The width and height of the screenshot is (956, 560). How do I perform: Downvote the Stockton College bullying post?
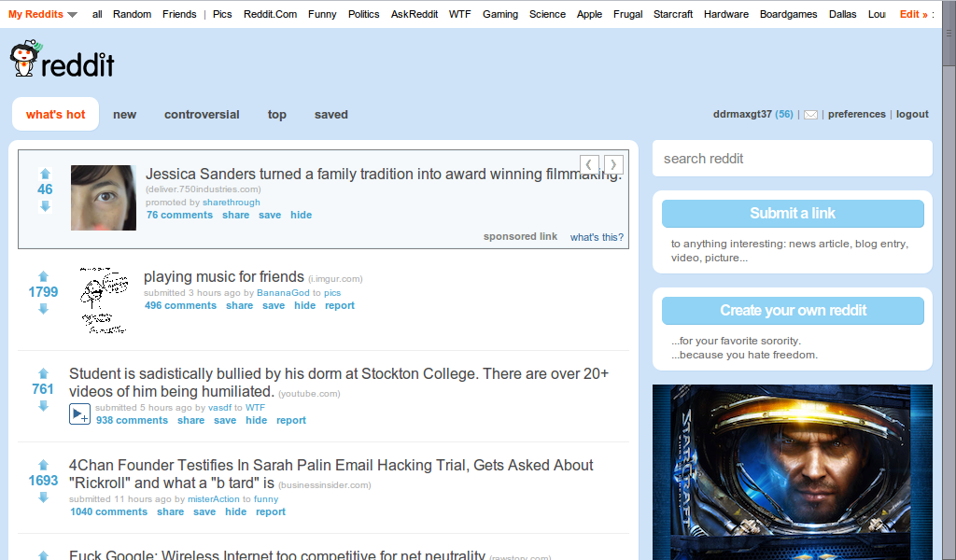pos(43,406)
